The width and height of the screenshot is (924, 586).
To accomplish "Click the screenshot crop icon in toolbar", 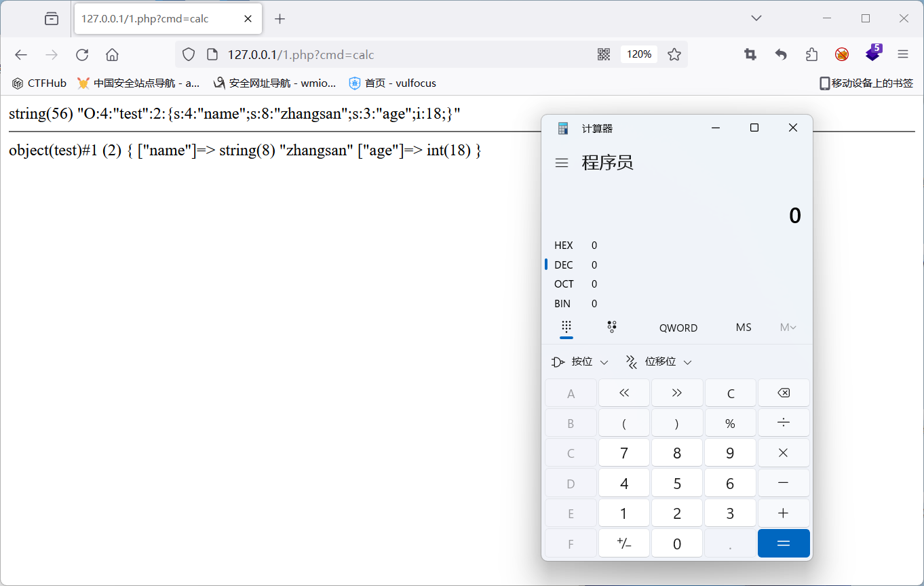I will (750, 55).
